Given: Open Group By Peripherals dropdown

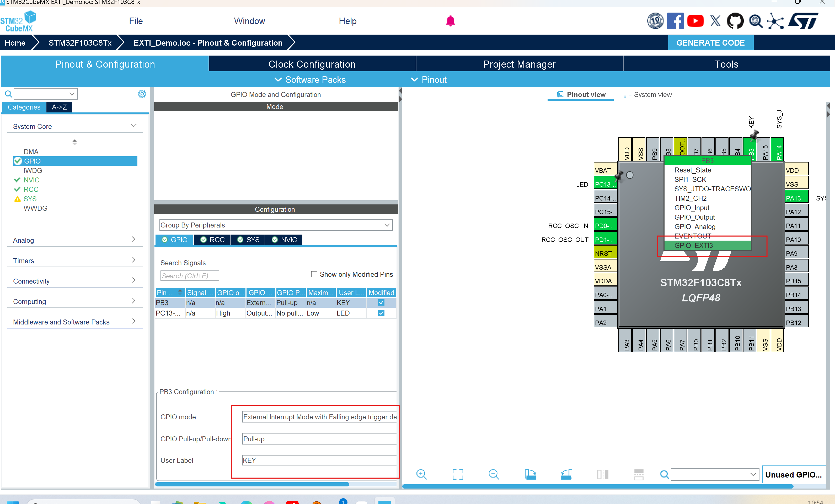Looking at the screenshot, I should click(276, 225).
